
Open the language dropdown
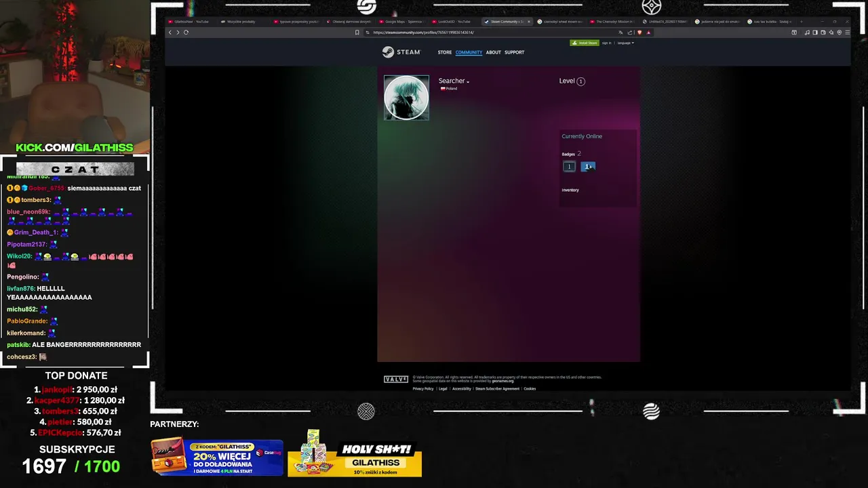[x=625, y=43]
